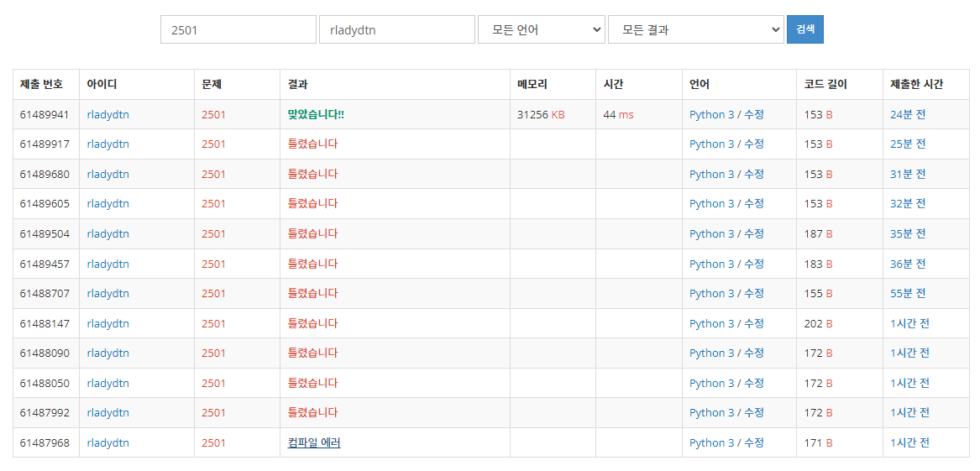Image resolution: width=980 pixels, height=471 pixels.
Task: Click the 결과 column header
Action: [x=297, y=84]
